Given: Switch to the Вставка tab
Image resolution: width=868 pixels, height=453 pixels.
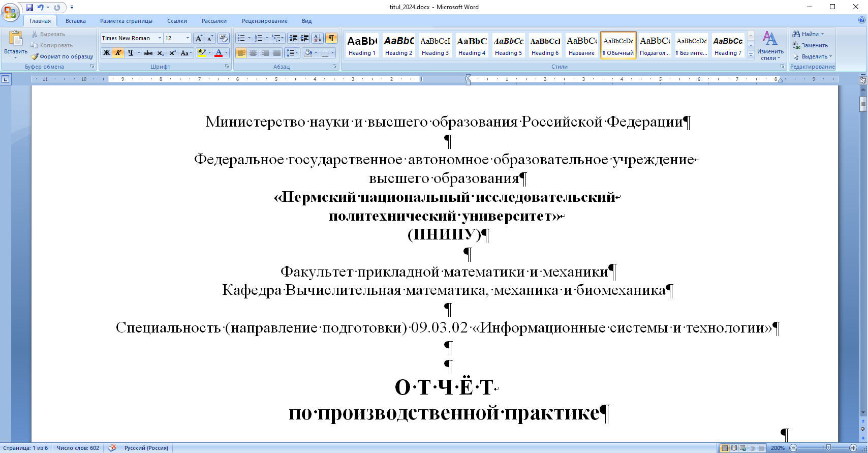Looking at the screenshot, I should (75, 21).
